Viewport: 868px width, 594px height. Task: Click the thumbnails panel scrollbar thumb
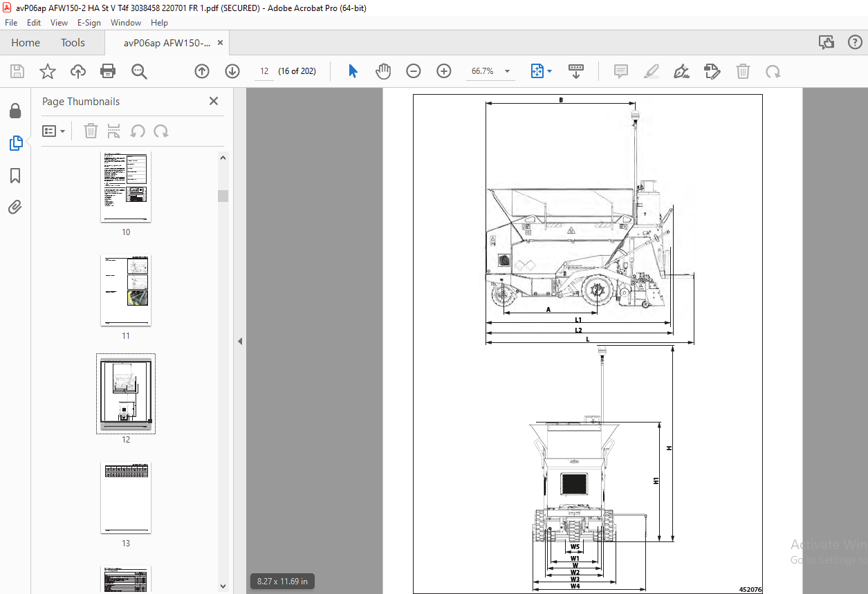coord(223,196)
